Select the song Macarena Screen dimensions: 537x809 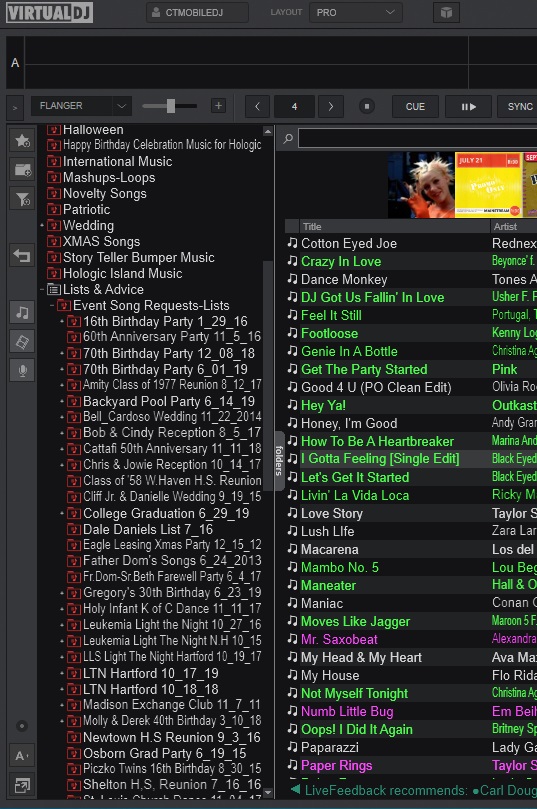click(x=330, y=549)
